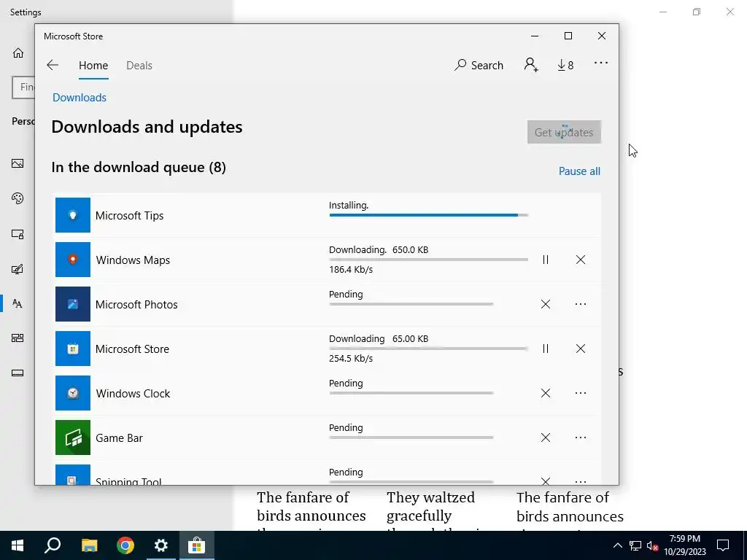The height and width of the screenshot is (560, 747).
Task: Open the Store See more menu
Action: point(601,63)
